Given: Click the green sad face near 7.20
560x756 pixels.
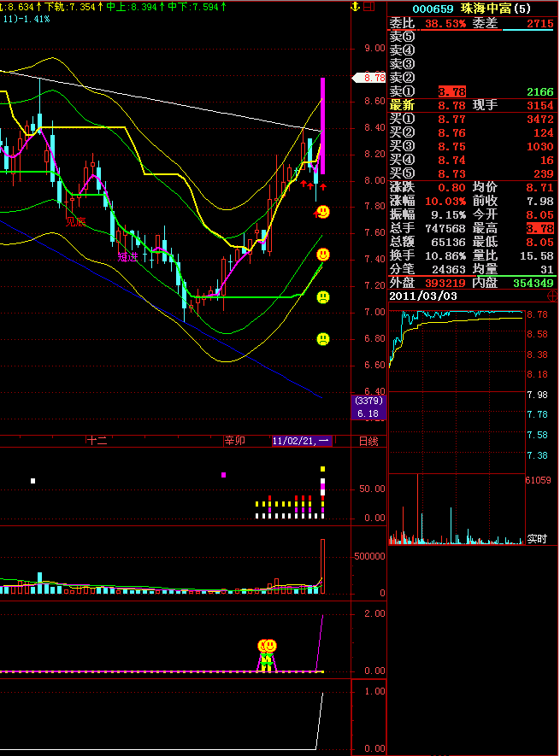Looking at the screenshot, I should pos(323,297).
